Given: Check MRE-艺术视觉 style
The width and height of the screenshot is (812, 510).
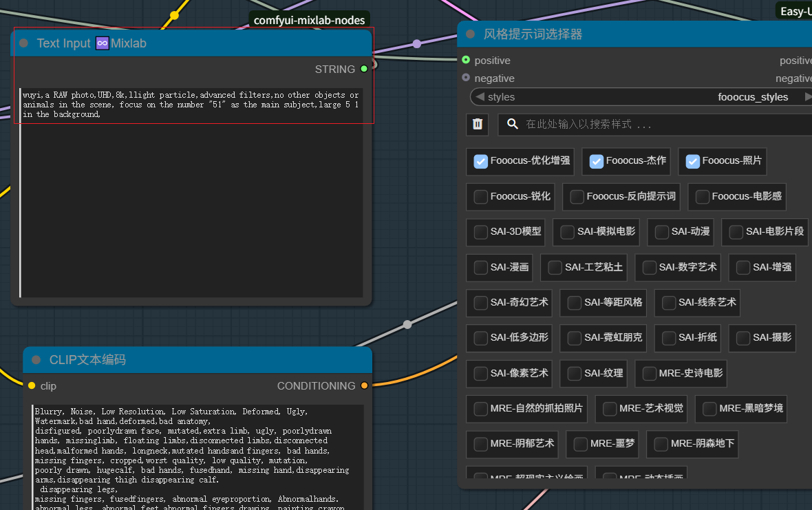Looking at the screenshot, I should 610,409.
